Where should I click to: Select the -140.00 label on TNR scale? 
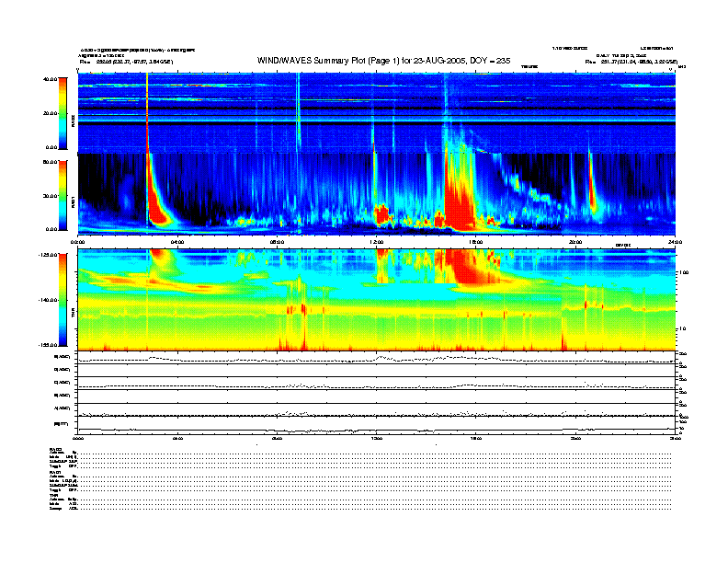(47, 300)
